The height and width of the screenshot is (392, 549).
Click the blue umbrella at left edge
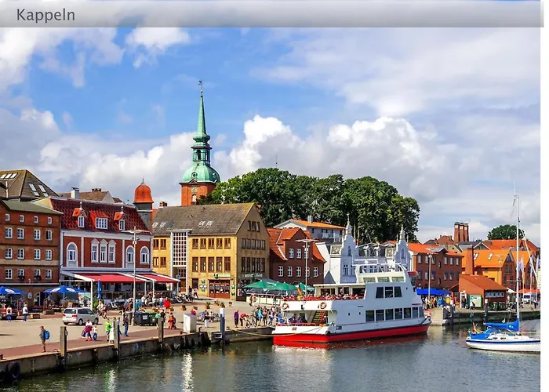click(9, 292)
